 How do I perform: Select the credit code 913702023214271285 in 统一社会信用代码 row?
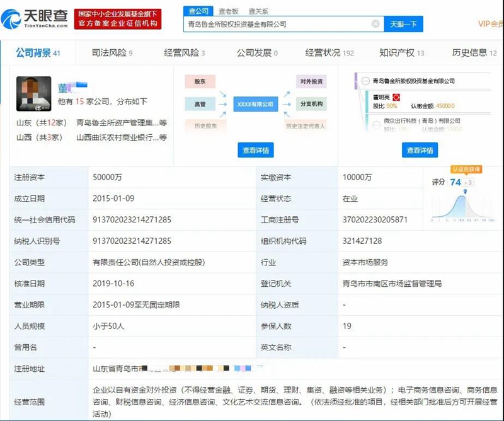(132, 220)
